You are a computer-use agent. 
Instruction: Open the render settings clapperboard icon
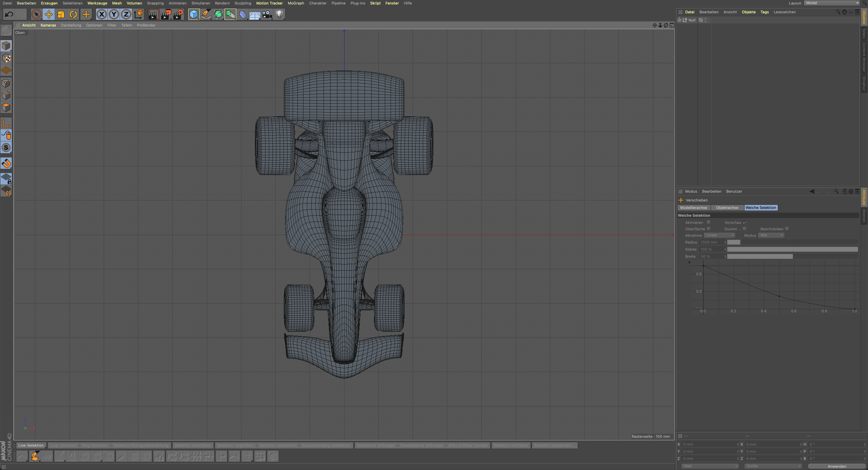pyautogui.click(x=178, y=14)
